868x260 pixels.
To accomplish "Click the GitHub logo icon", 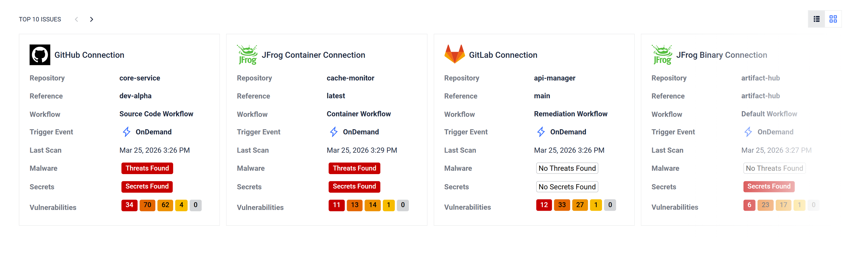I will [40, 55].
